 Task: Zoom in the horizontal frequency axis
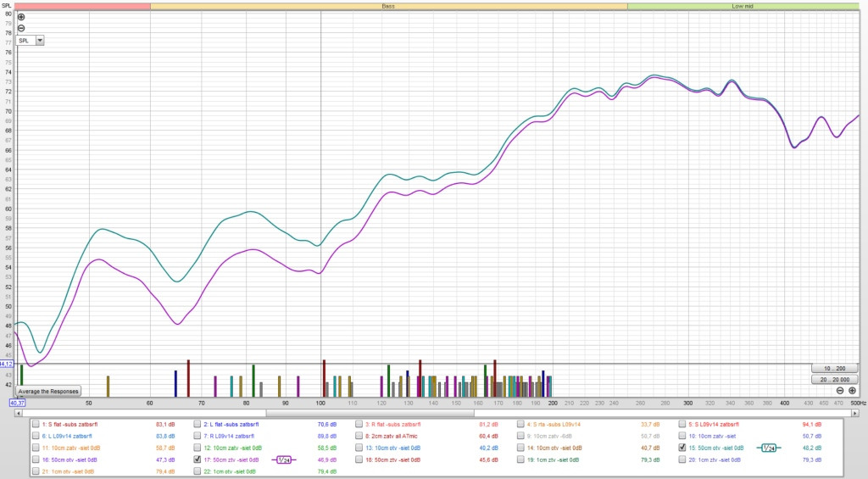click(x=852, y=390)
